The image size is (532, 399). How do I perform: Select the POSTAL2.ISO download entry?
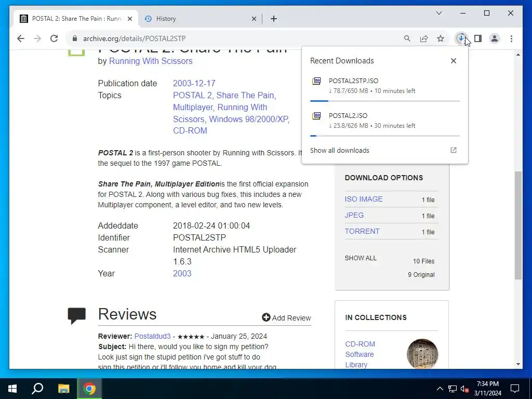click(385, 121)
